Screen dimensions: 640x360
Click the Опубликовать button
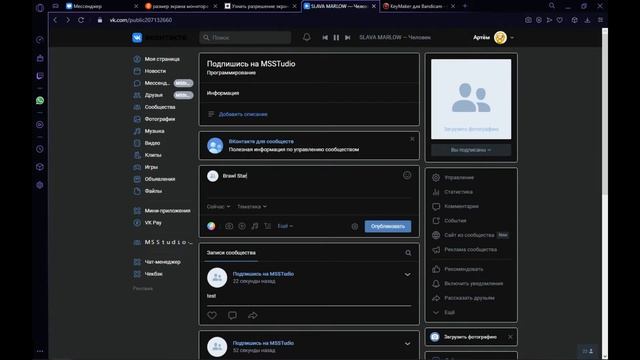click(388, 227)
